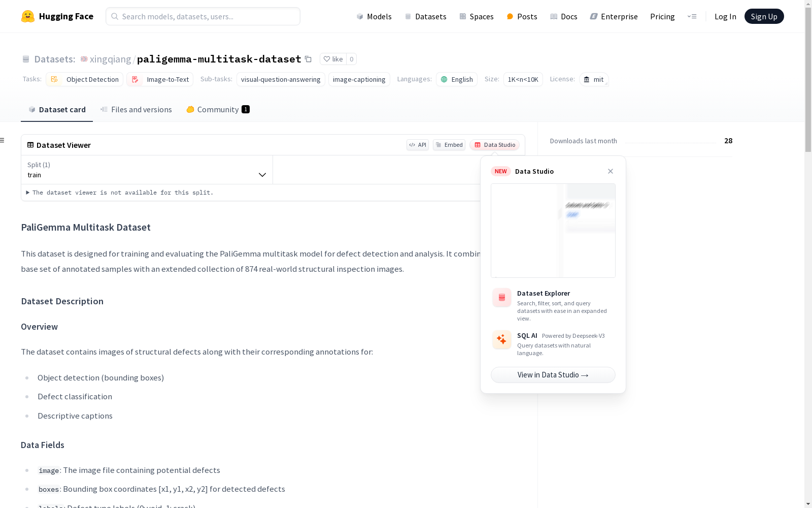Select the visual-question-answering sub-task tag

pyautogui.click(x=281, y=79)
